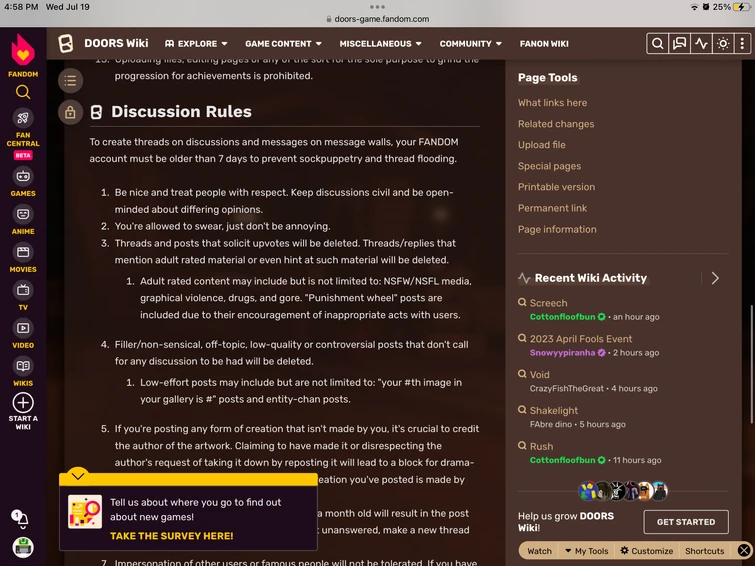Click the page lock icon
Screen dimensions: 755x566
pos(70,113)
